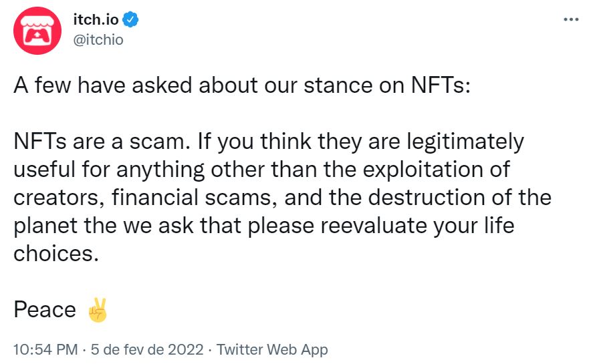The width and height of the screenshot is (591, 364).
Task: Click the word 'choices.' ending the paragraph
Action: (56, 254)
